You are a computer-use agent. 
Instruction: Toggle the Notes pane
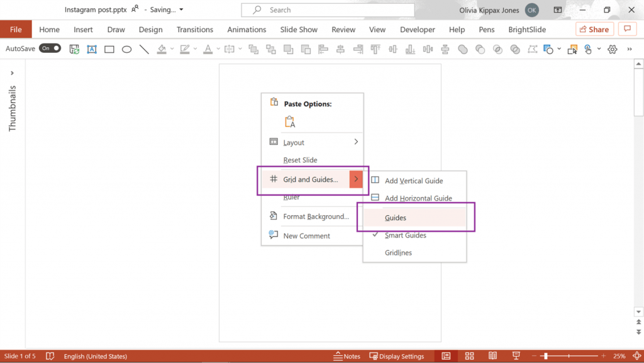(x=347, y=356)
